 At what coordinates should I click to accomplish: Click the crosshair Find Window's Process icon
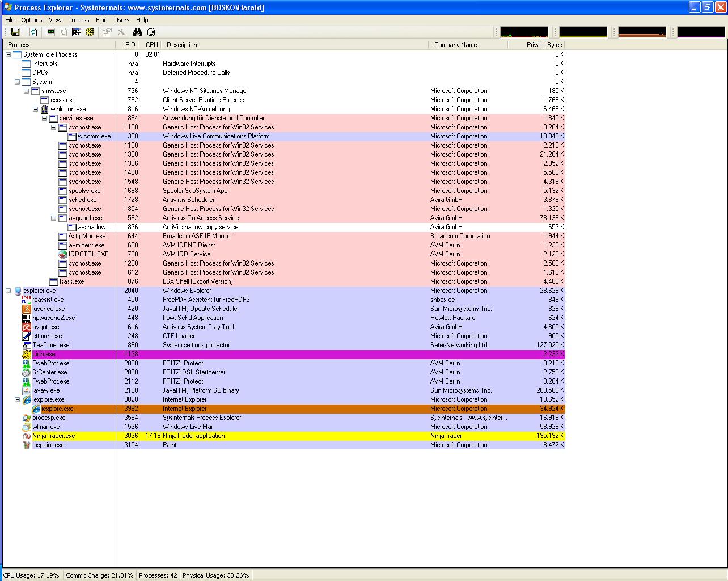pos(151,32)
